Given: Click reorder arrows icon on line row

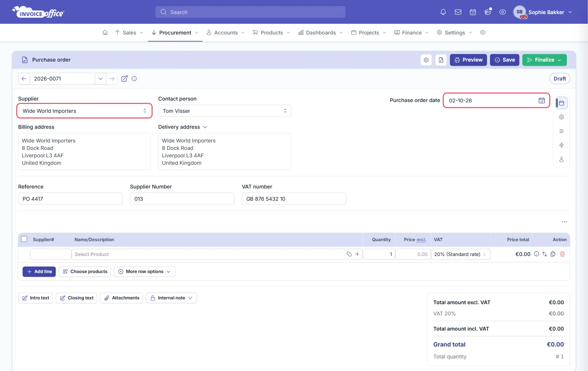Looking at the screenshot, I should (545, 254).
